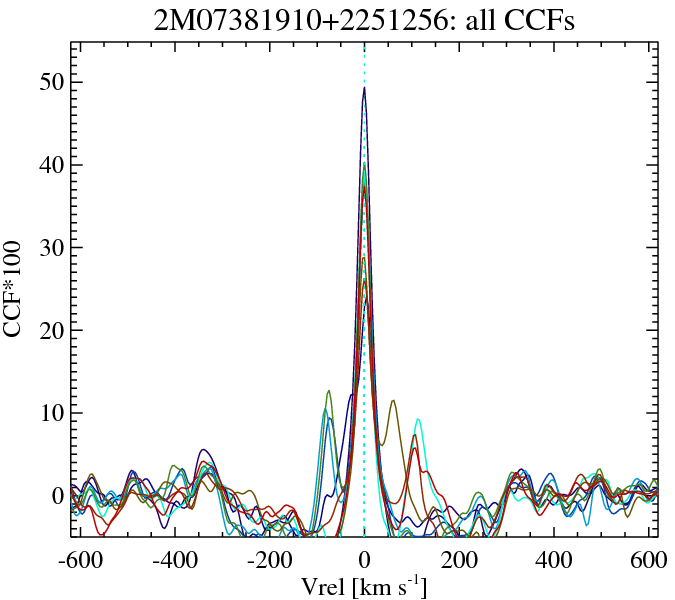The height and width of the screenshot is (600, 675).
Task: Click the navy bump near -340 km/s
Action: click(203, 450)
